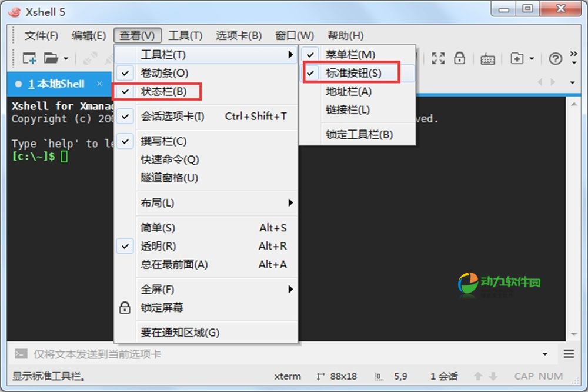Viewport: 588px width, 392px height.
Task: Toggle the 状态栏(B) option
Action: point(206,92)
